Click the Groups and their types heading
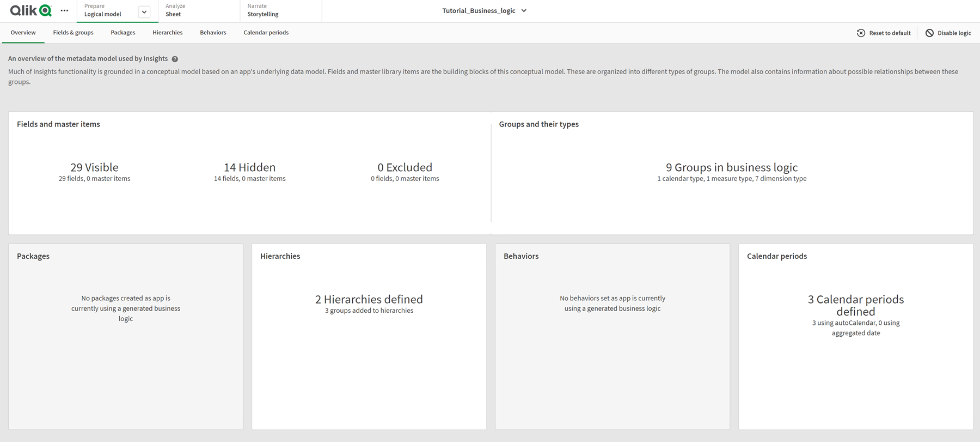Image resolution: width=980 pixels, height=442 pixels. [539, 124]
